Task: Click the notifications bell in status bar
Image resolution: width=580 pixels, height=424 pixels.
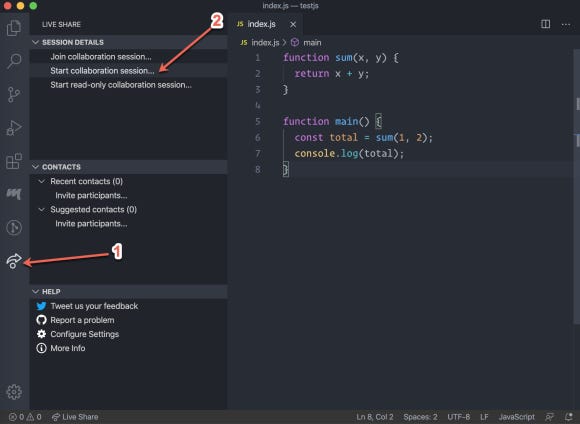Action: pos(569,417)
